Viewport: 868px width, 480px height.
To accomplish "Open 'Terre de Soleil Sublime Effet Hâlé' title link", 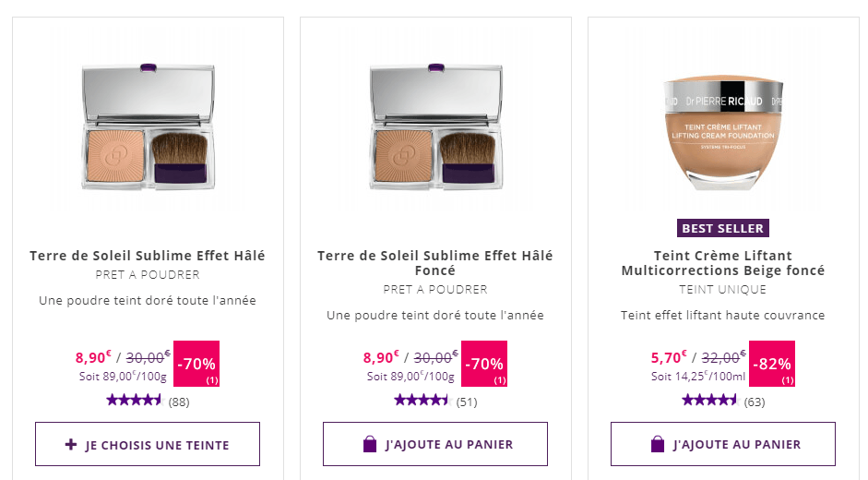I will pos(148,256).
